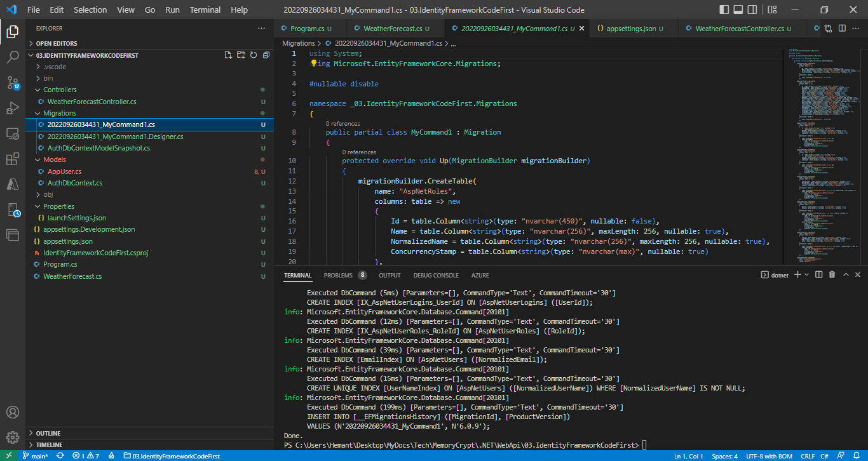Click the remote window indicator in status bar

tap(9, 456)
